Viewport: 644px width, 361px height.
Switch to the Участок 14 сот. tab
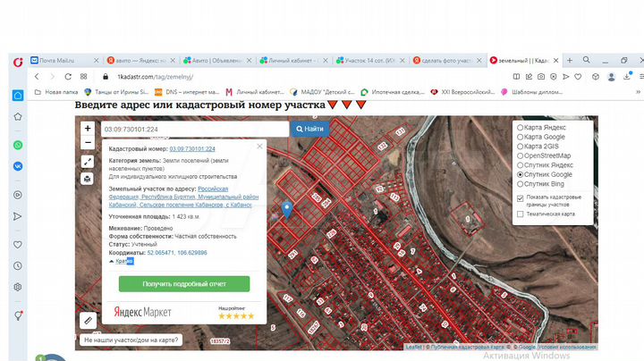[x=367, y=61]
